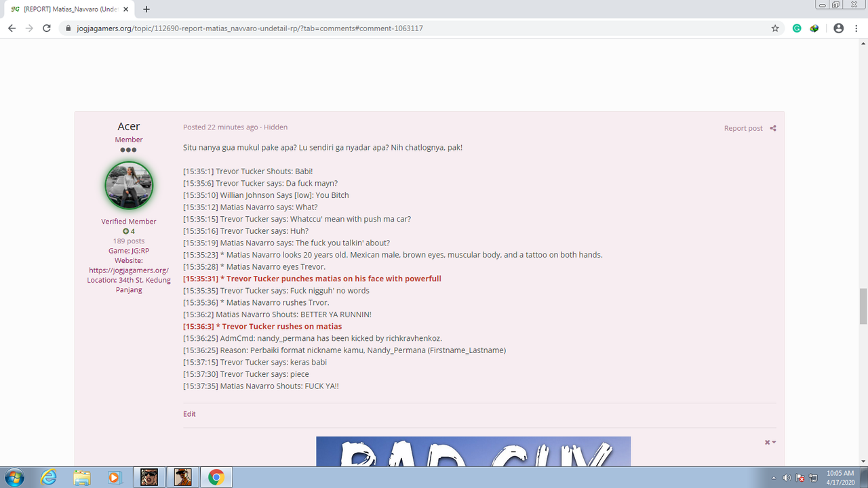
Task: Show hidden tray icons arrow
Action: click(x=775, y=477)
